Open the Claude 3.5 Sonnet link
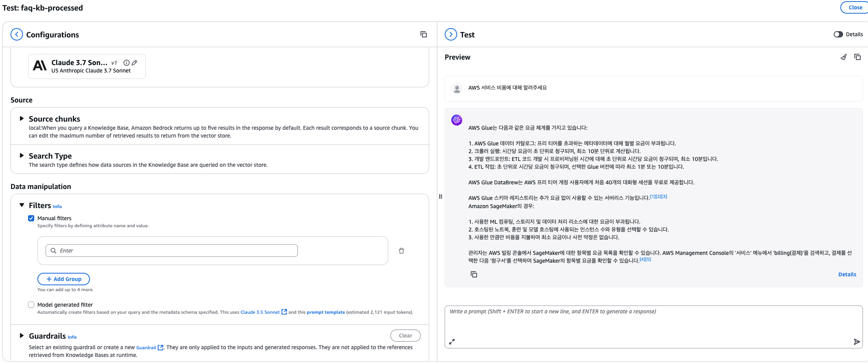 click(x=260, y=312)
